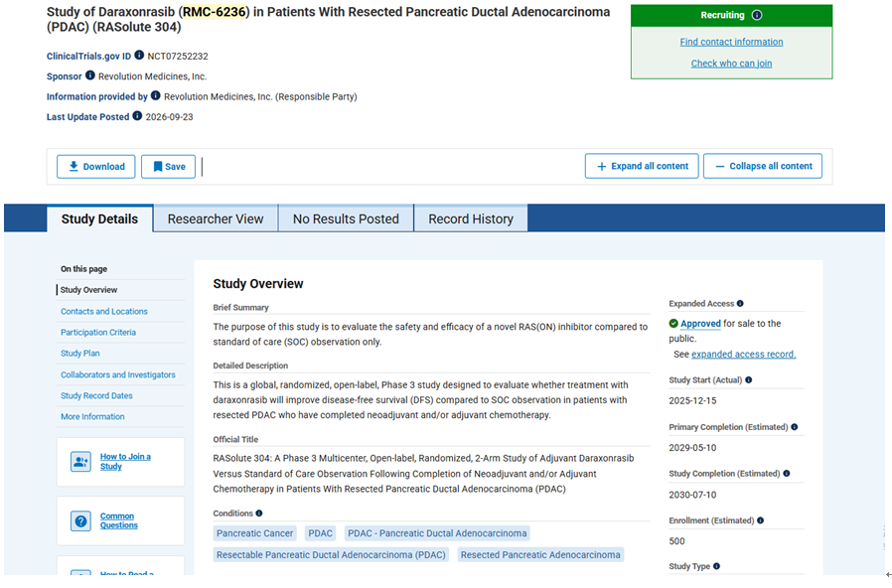The width and height of the screenshot is (892, 588).
Task: Jump to Contacts and Locations section
Action: [104, 312]
